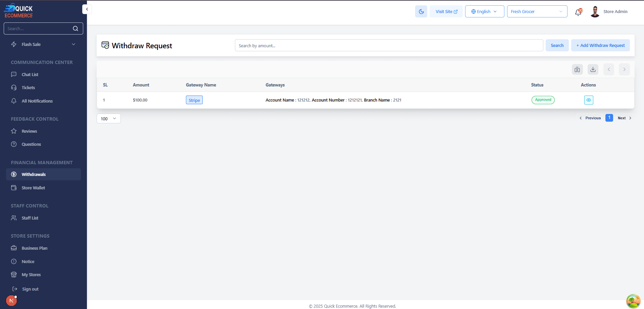The width and height of the screenshot is (644, 309).
Task: Click the Stripe gateway badge
Action: 194,100
